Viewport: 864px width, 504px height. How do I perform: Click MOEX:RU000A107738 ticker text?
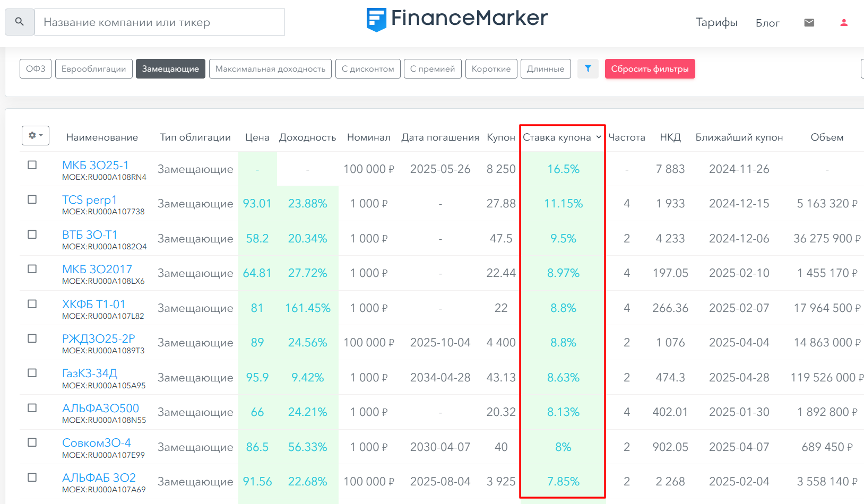pos(103,212)
